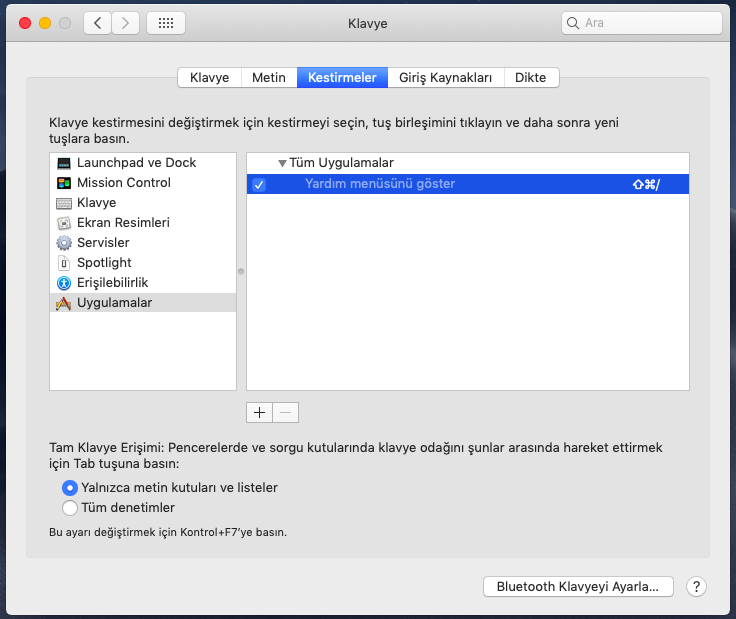Open the show-all grid view button
The width and height of the screenshot is (736, 619).
pos(165,23)
